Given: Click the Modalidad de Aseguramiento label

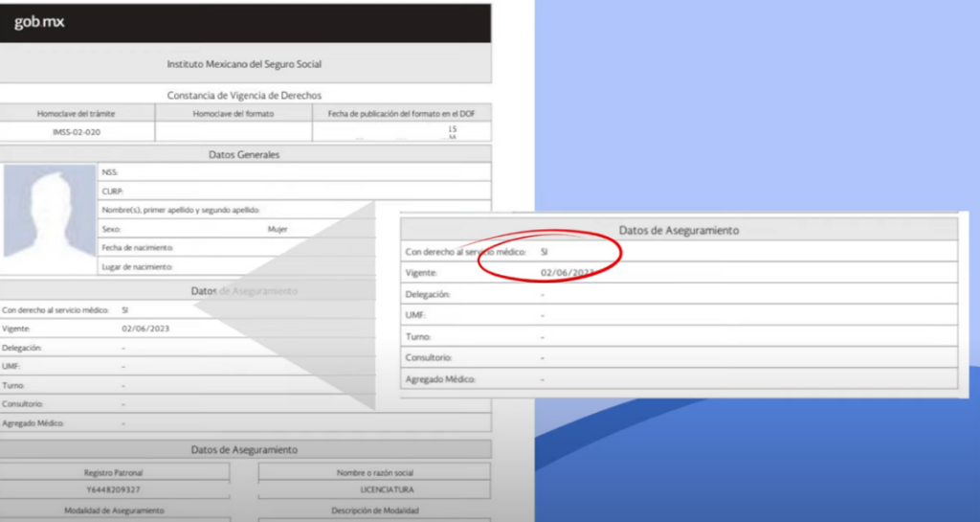Looking at the screenshot, I should [x=114, y=511].
